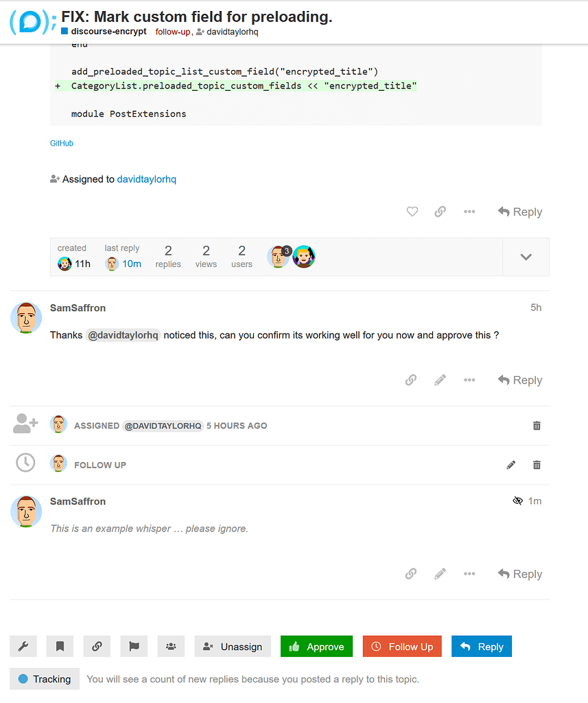This screenshot has height=703, width=588.
Task: Edit the Follow Up small action
Action: click(511, 465)
